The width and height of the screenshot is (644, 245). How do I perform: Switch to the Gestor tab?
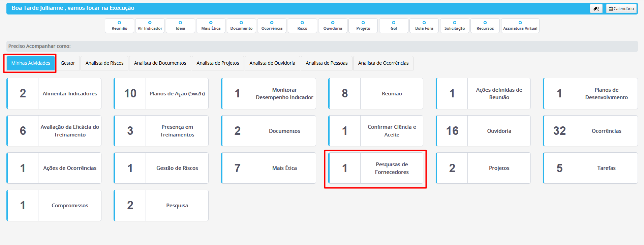(68, 63)
